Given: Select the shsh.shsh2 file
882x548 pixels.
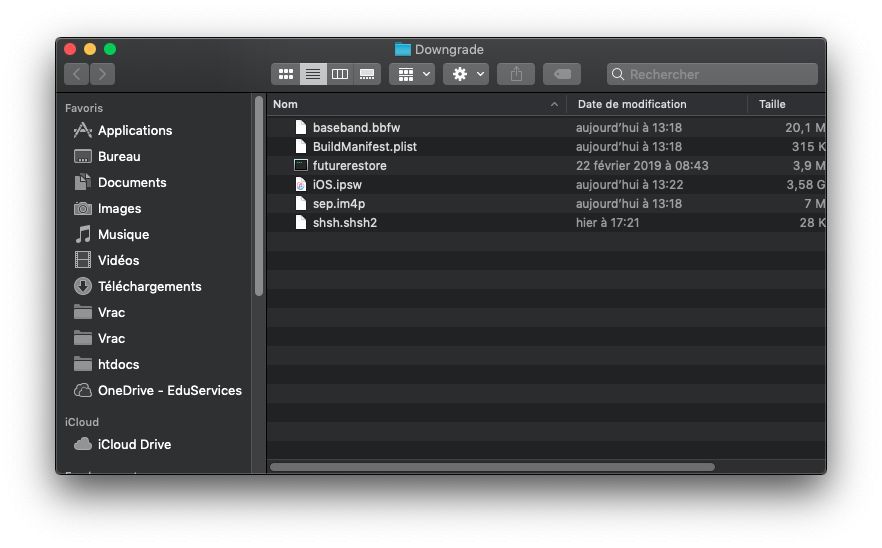Looking at the screenshot, I should tap(345, 223).
